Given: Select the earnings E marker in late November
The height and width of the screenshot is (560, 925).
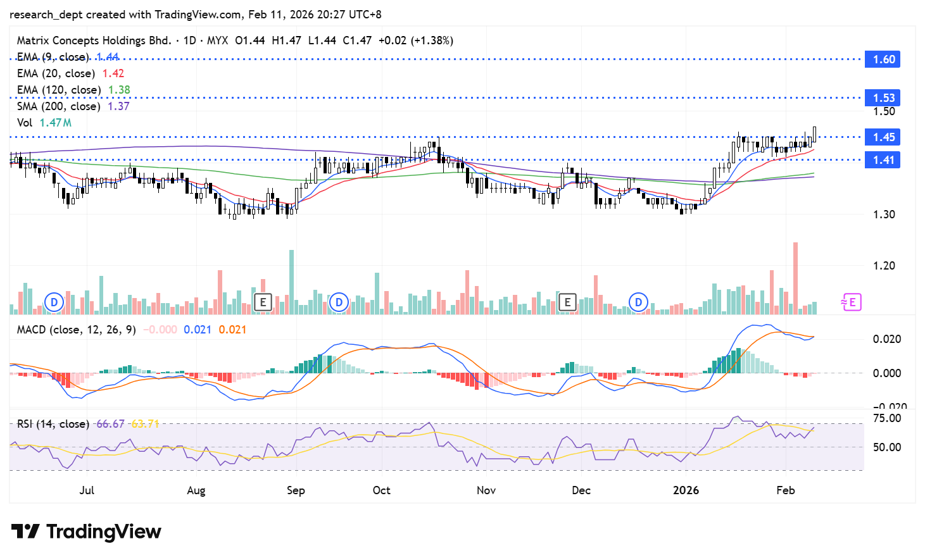Looking at the screenshot, I should [567, 302].
